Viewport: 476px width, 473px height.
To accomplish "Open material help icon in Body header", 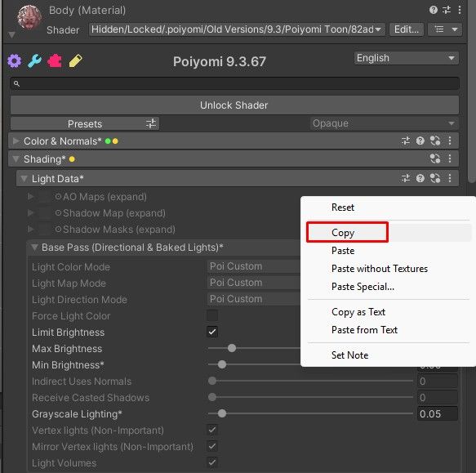I will [434, 10].
